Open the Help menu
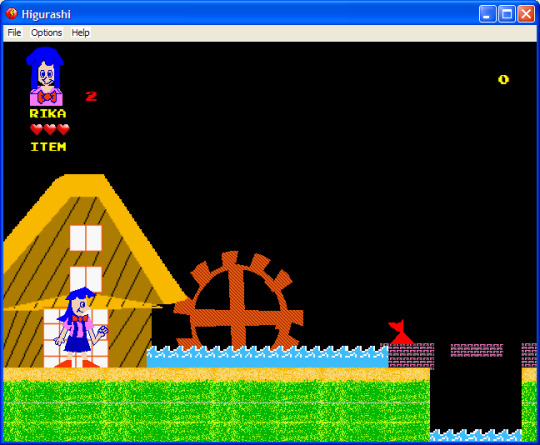Image resolution: width=540 pixels, height=445 pixels. (81, 33)
